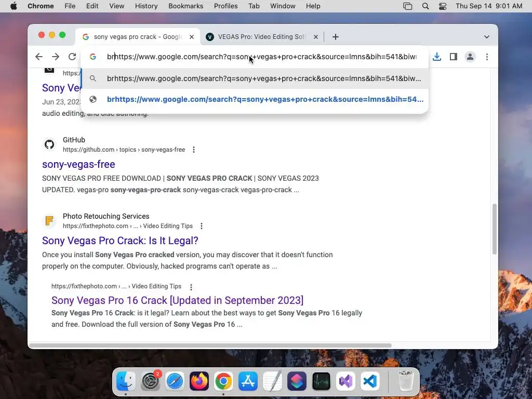Open the profile avatar button
This screenshot has width=532, height=399.
(470, 57)
